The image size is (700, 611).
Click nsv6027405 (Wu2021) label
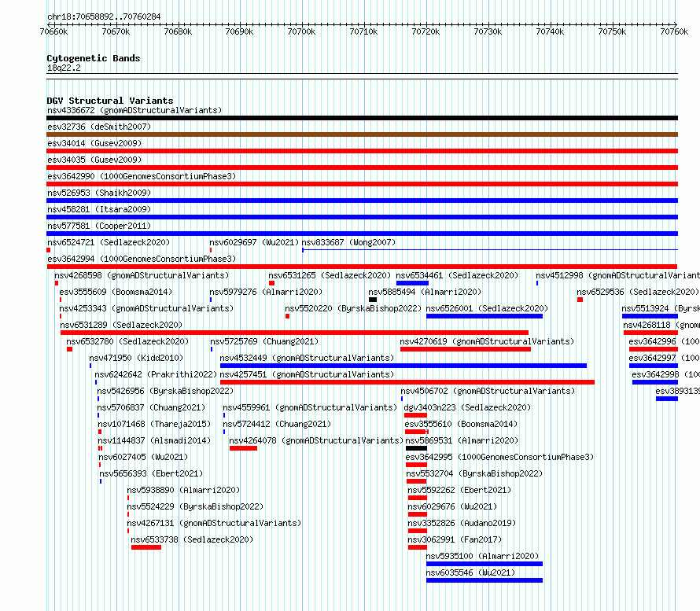click(143, 457)
